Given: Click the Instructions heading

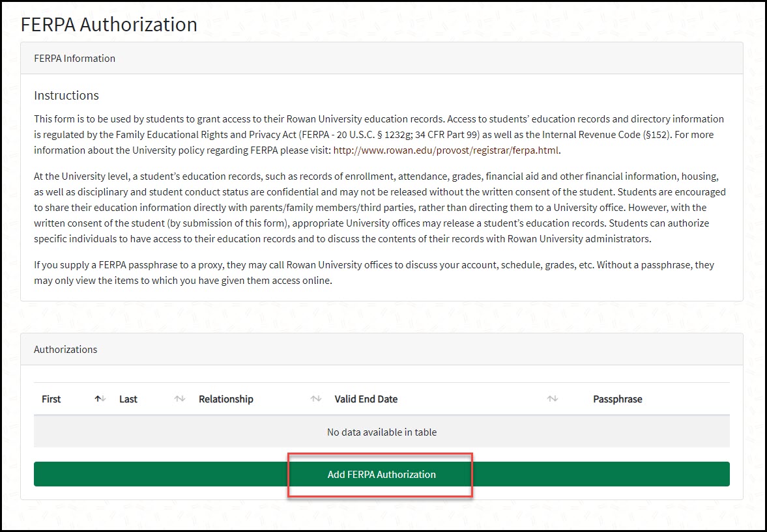Looking at the screenshot, I should (66, 96).
